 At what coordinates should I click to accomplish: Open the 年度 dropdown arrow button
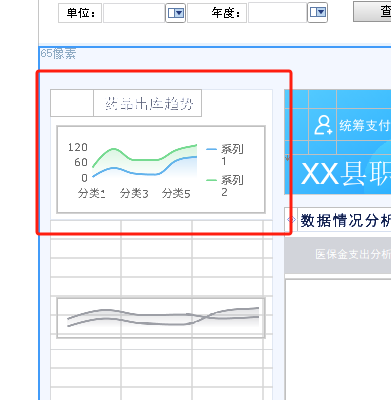click(x=317, y=13)
